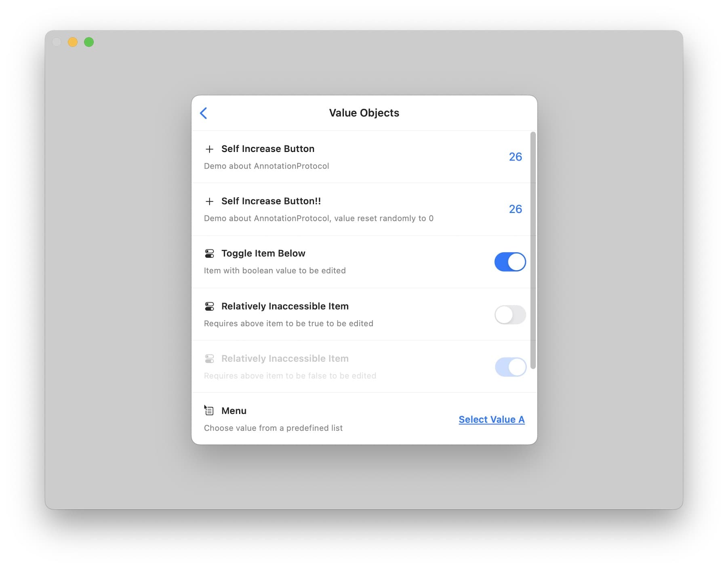Click switch icon next to Toggle Item Below

[209, 253]
